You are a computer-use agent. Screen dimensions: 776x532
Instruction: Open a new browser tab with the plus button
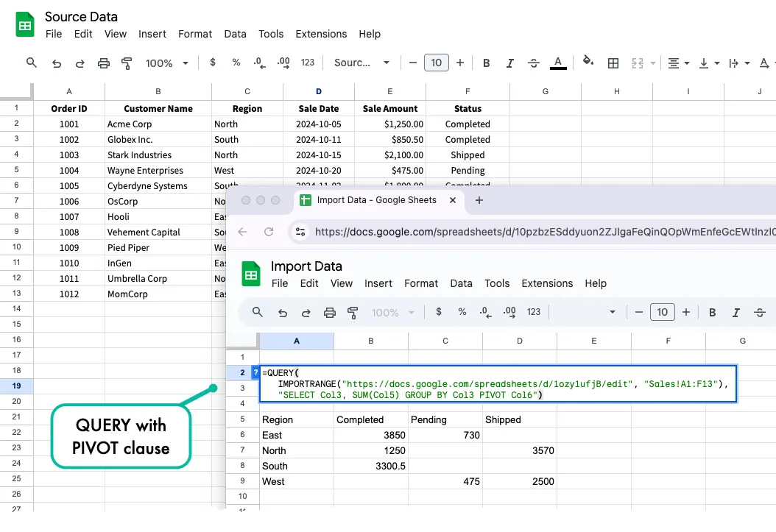pyautogui.click(x=479, y=199)
